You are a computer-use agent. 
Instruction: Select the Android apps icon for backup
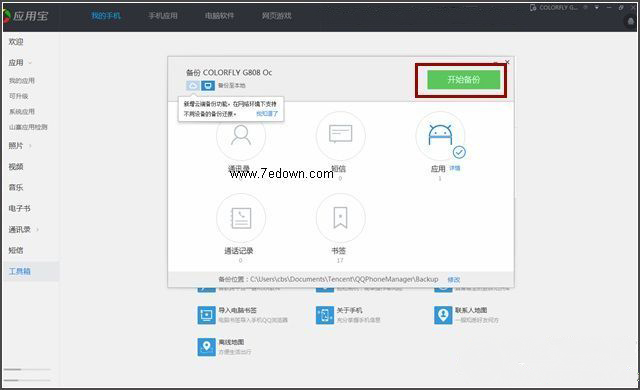pos(440,135)
